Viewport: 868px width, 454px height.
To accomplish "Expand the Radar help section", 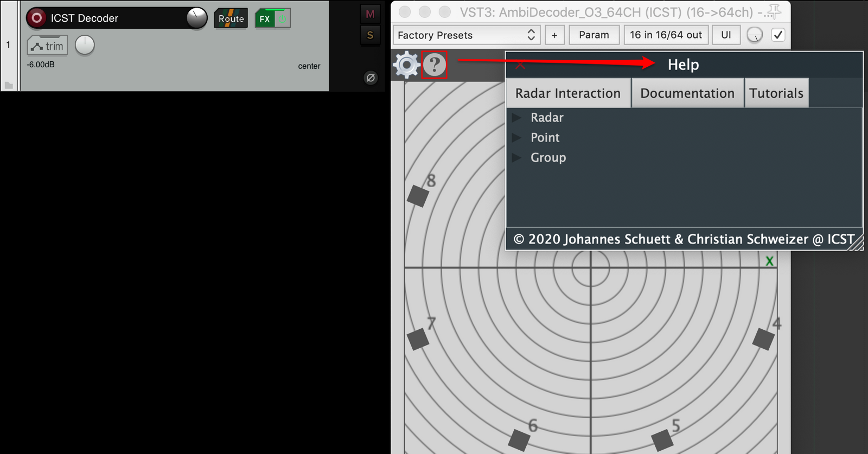I will coord(516,117).
